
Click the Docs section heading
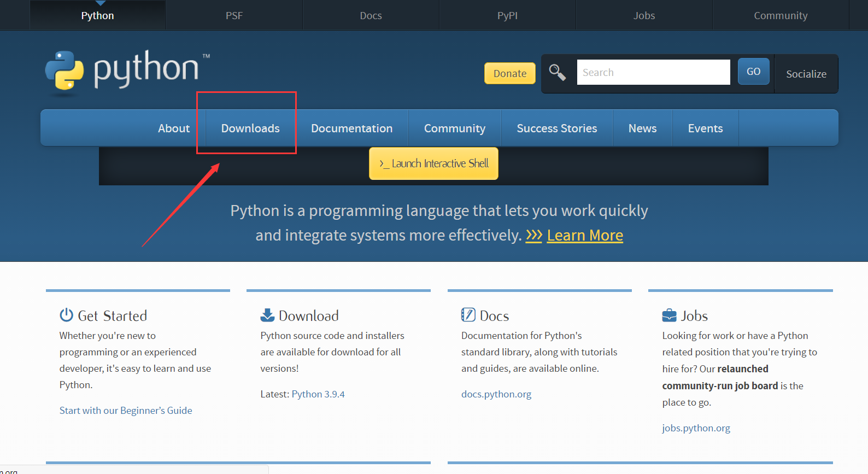(494, 315)
